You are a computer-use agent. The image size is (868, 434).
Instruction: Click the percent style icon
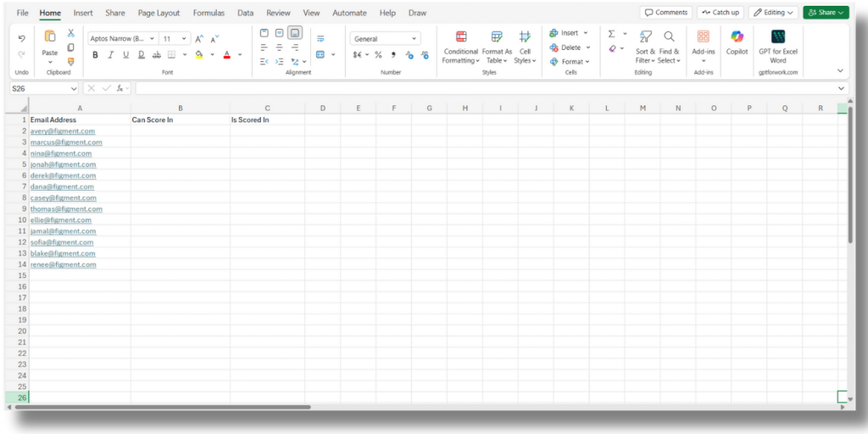[x=378, y=55]
